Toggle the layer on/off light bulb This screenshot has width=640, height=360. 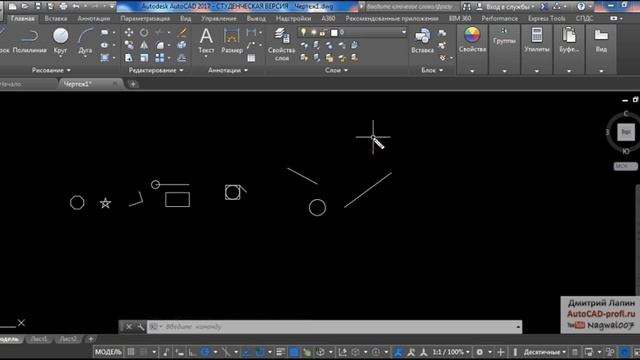tap(303, 32)
